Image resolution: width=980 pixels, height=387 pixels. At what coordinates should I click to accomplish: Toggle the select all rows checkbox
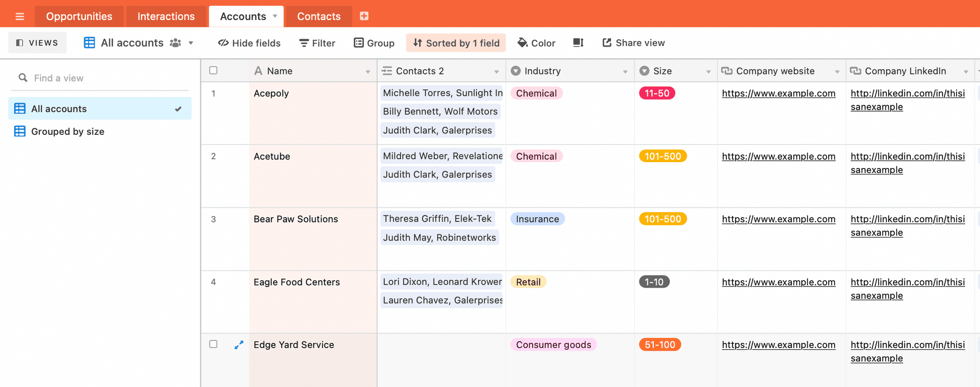[x=213, y=71]
